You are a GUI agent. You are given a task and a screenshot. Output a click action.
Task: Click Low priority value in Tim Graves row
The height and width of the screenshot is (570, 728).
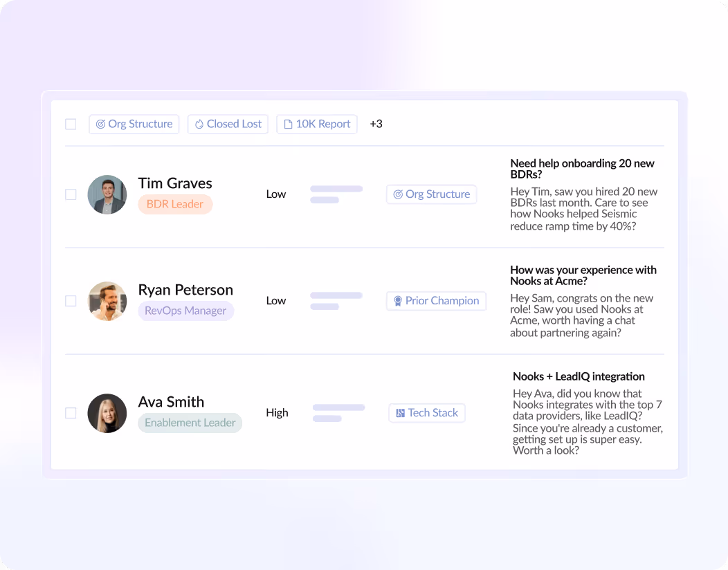pyautogui.click(x=276, y=194)
